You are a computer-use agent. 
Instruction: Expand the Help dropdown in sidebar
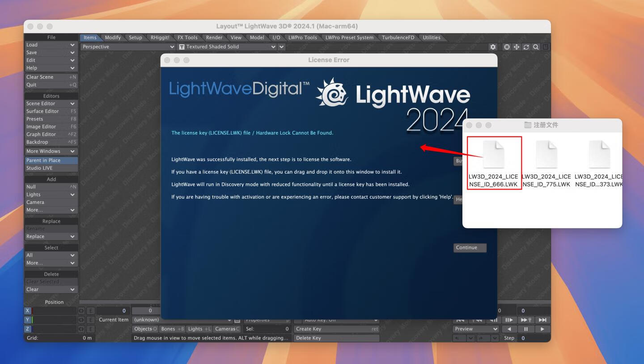pyautogui.click(x=51, y=68)
